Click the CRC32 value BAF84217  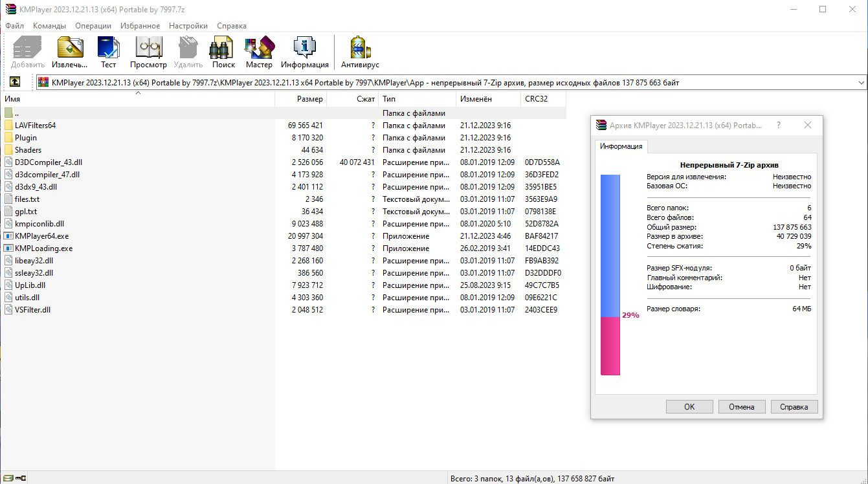point(541,236)
